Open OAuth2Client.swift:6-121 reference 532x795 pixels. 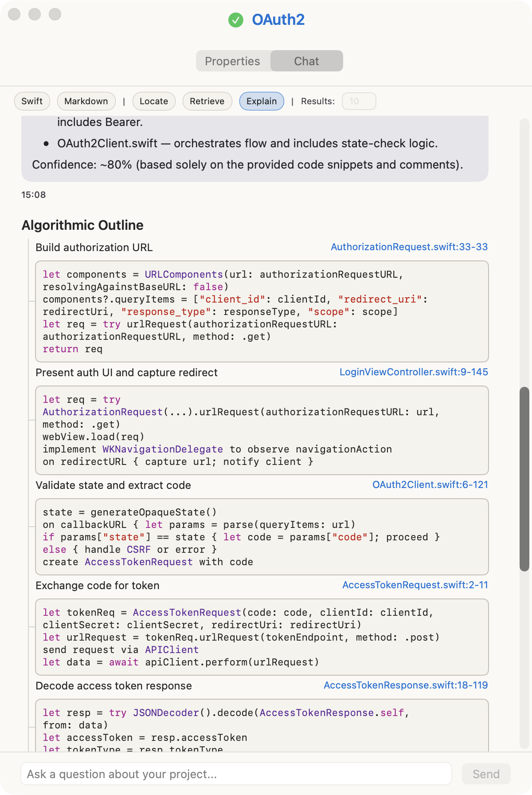[430, 485]
